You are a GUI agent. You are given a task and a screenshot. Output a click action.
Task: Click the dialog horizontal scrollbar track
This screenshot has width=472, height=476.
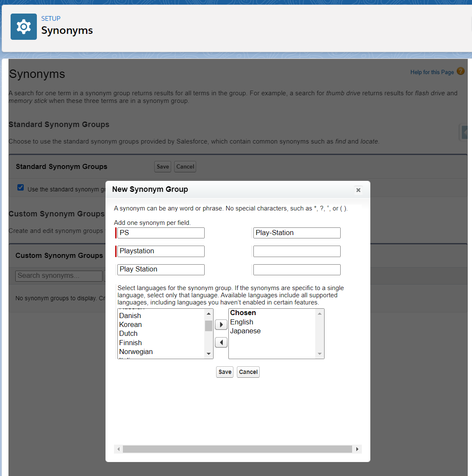(237, 449)
